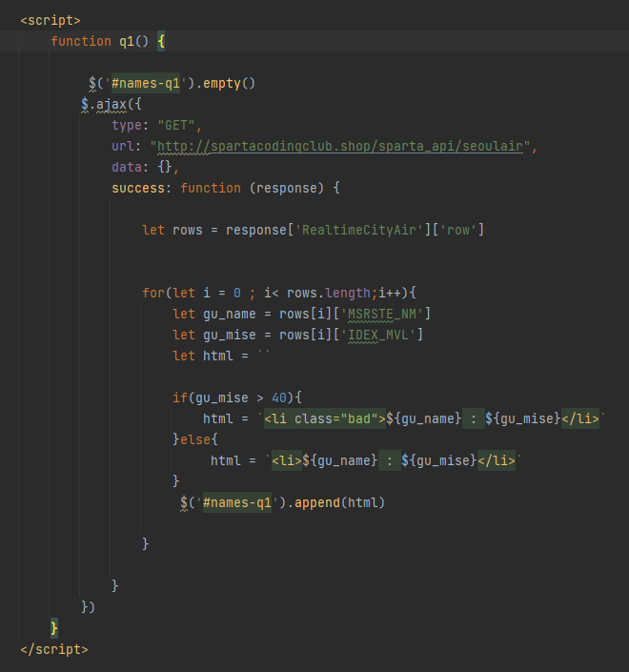629x672 pixels.
Task: Click the for loop header line
Action: tap(279, 293)
